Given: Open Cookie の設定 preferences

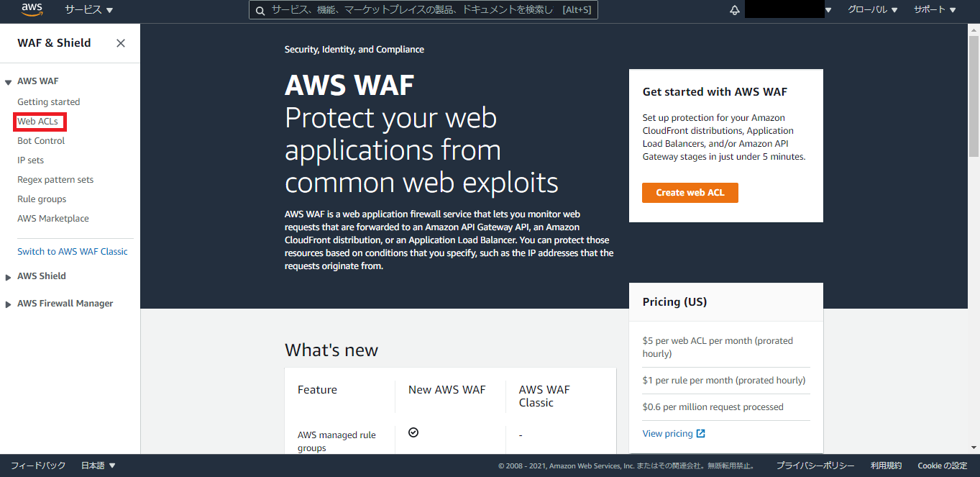Looking at the screenshot, I should pos(943,465).
